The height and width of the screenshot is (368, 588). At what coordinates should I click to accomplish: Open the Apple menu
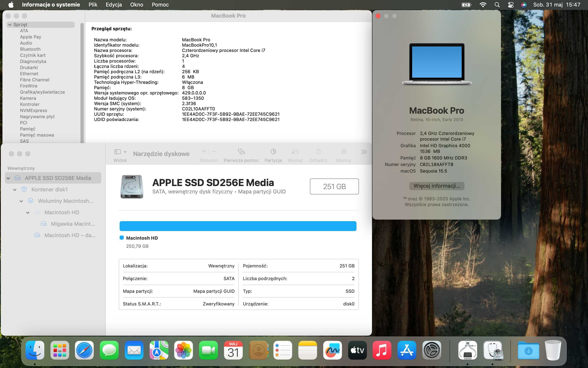click(11, 5)
